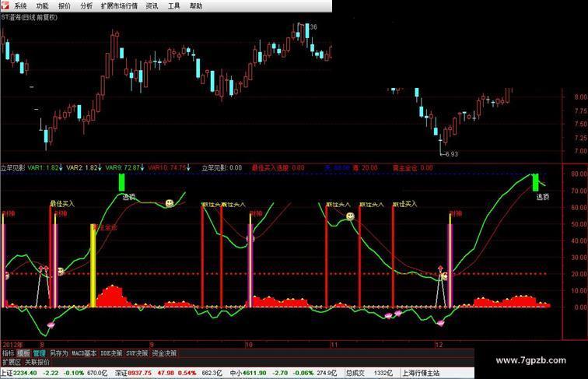Click VAR1 down arrow indicator
The height and width of the screenshot is (379, 588).
[61, 168]
